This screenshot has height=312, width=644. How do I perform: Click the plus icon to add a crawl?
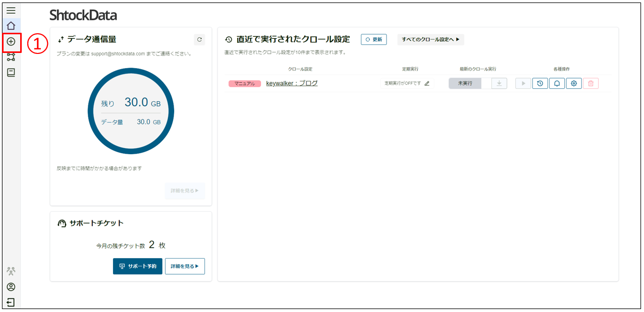[x=11, y=42]
